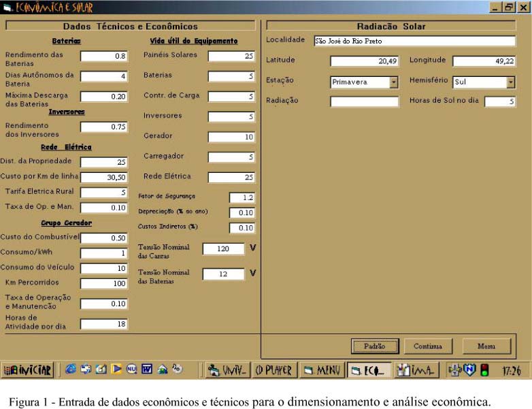Open Microsoft Word from quick launch
This screenshot has height=409, width=532.
pyautogui.click(x=147, y=370)
